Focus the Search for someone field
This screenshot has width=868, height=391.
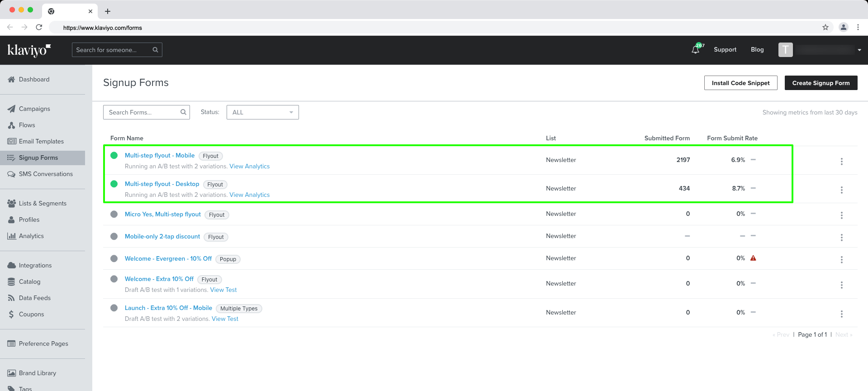coord(117,50)
